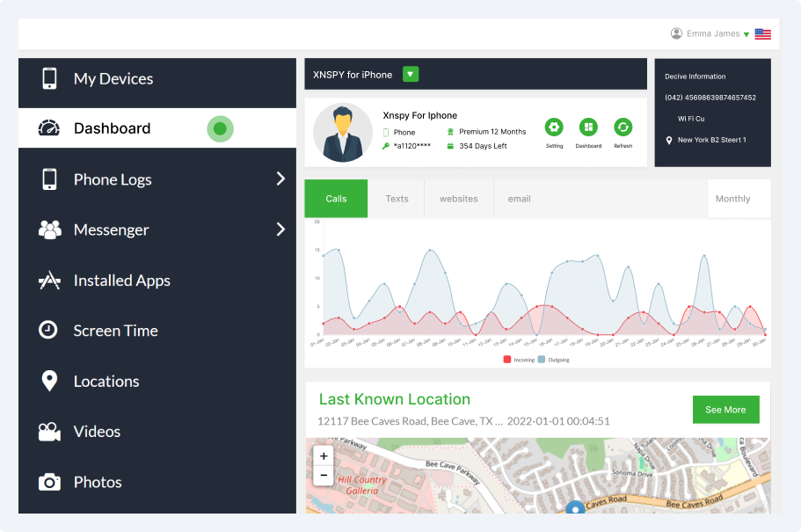Open Installed Apps from the sidebar
801x532 pixels.
121,281
